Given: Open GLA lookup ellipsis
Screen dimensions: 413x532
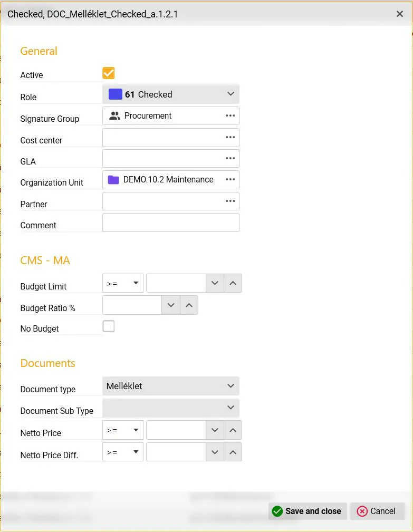Looking at the screenshot, I should 230,158.
